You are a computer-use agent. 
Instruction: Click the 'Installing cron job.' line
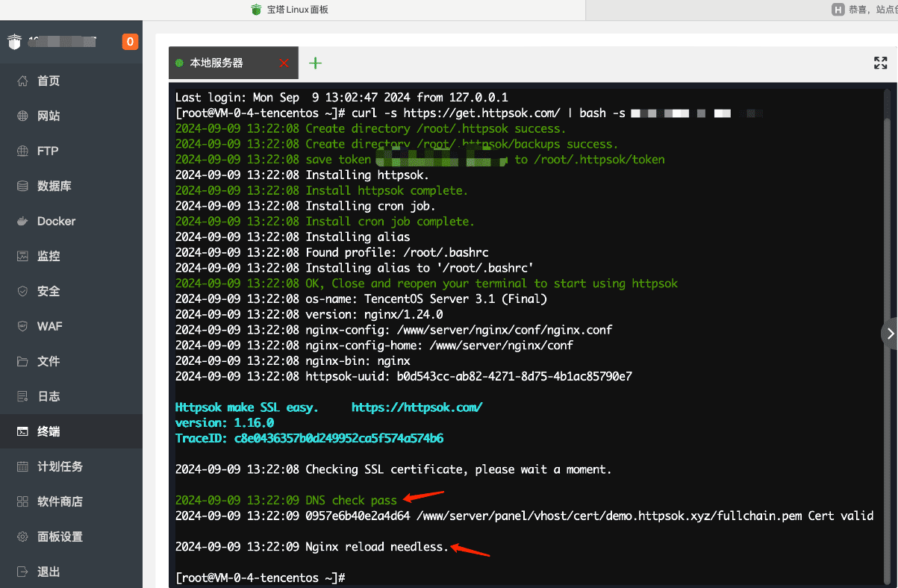point(305,206)
